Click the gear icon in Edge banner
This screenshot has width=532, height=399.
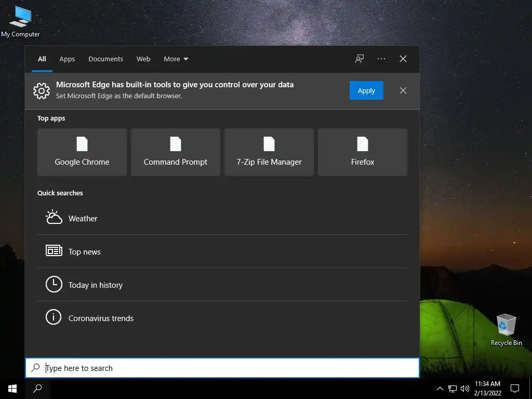[x=42, y=90]
